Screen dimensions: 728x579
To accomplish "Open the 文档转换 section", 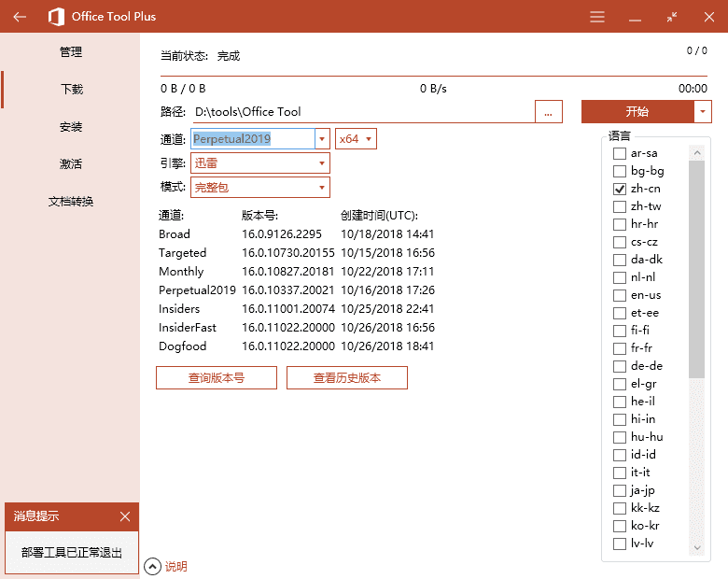I will click(x=71, y=201).
